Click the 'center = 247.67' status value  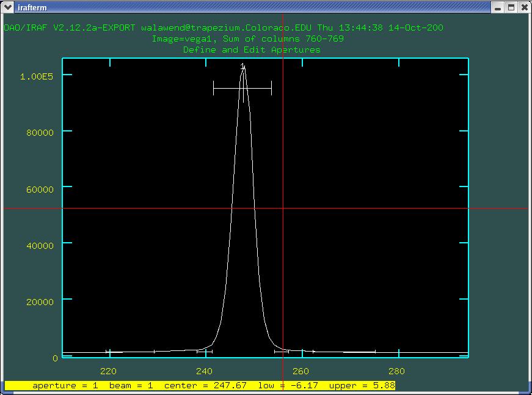point(205,385)
